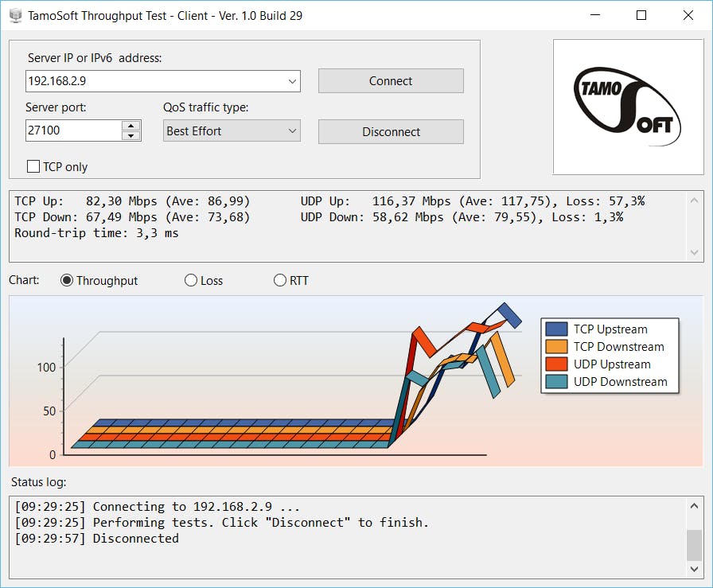Minimize the Throughput Test window
The width and height of the screenshot is (713, 588).
595,15
